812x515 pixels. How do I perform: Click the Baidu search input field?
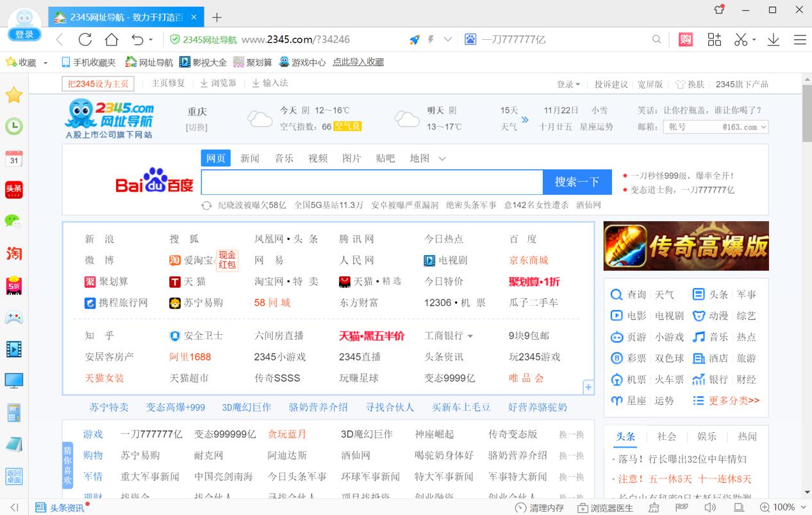tap(372, 182)
